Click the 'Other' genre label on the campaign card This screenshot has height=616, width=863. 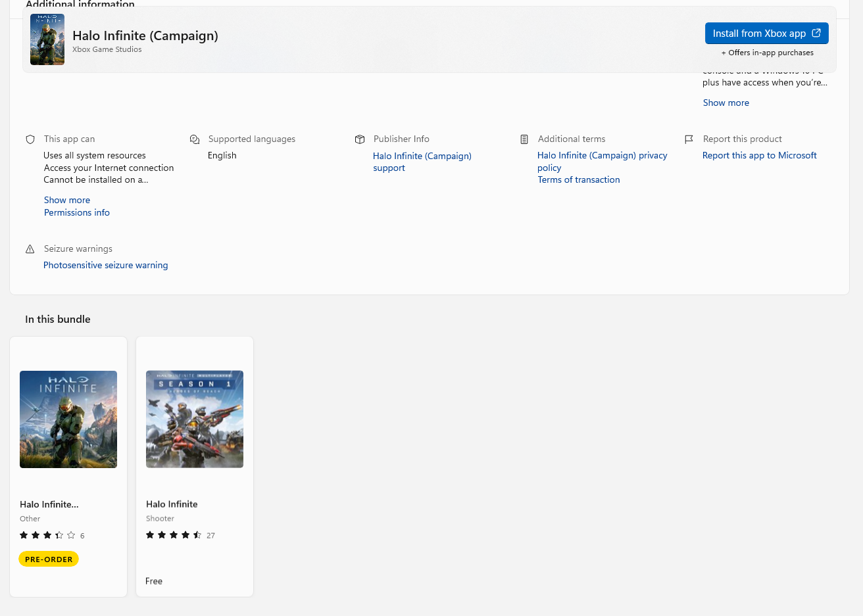point(30,519)
